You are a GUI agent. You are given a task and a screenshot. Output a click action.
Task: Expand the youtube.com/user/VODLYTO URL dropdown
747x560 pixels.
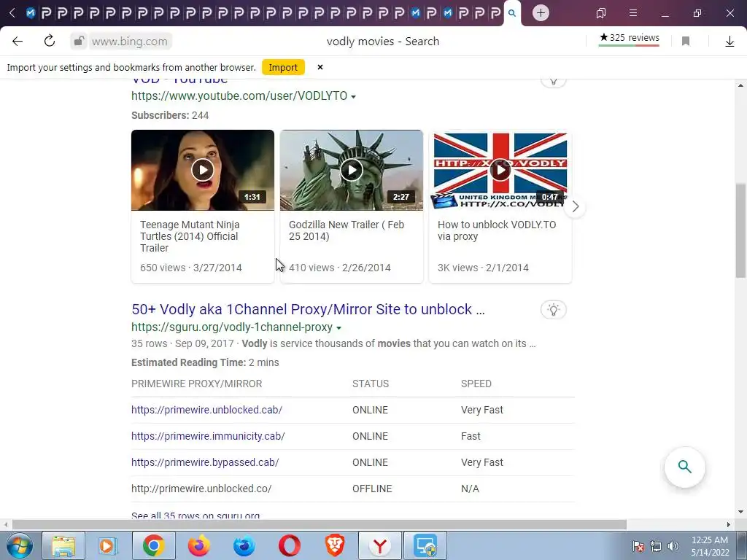[353, 97]
